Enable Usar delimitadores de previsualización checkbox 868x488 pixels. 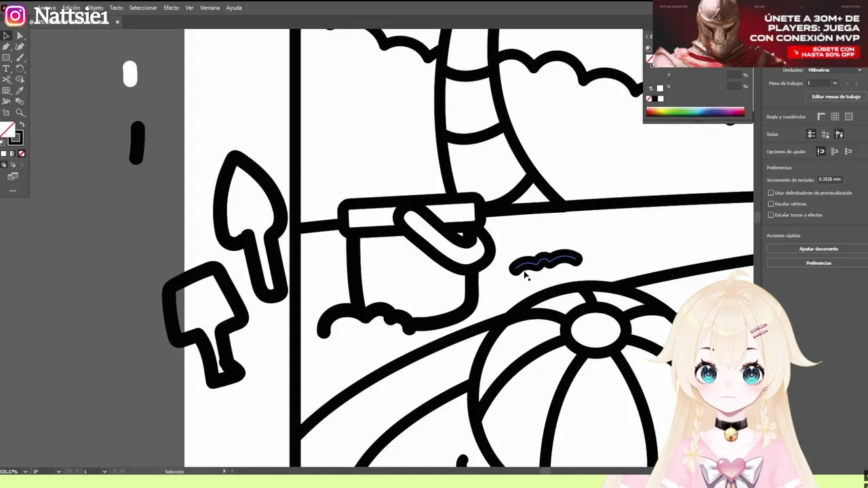(771, 193)
